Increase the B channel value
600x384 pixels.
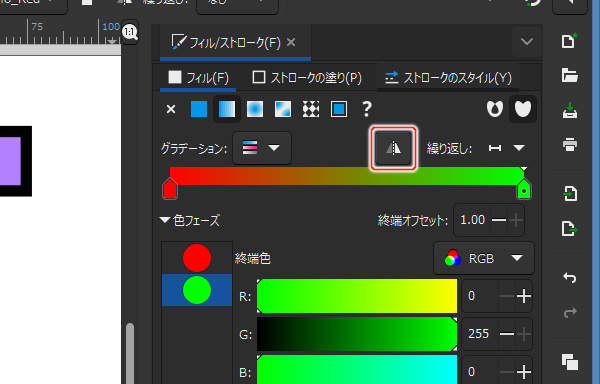pyautogui.click(x=524, y=371)
